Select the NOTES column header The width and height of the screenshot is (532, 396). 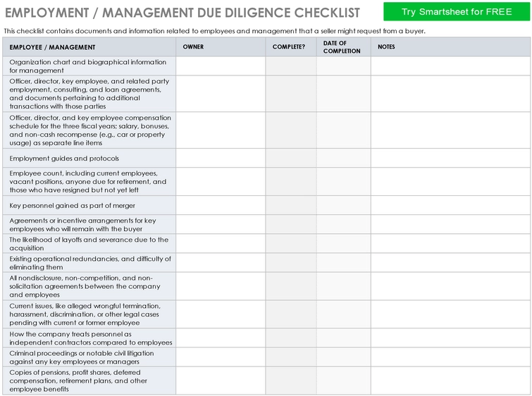[450, 47]
